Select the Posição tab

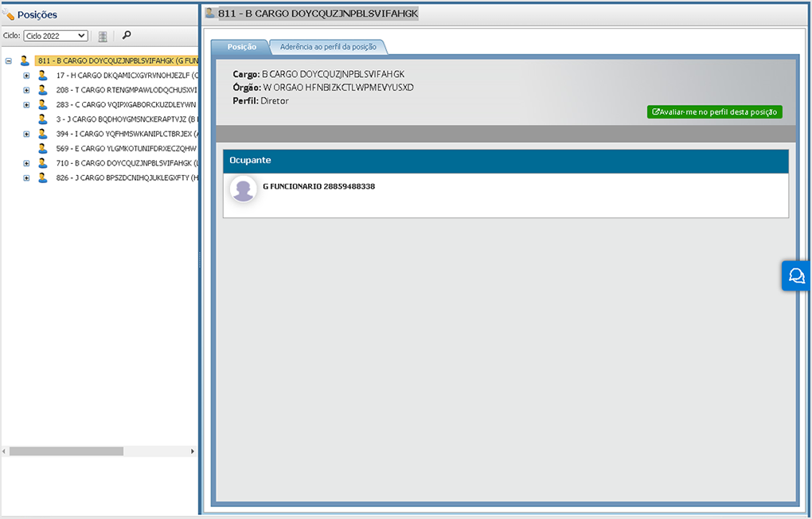(241, 47)
